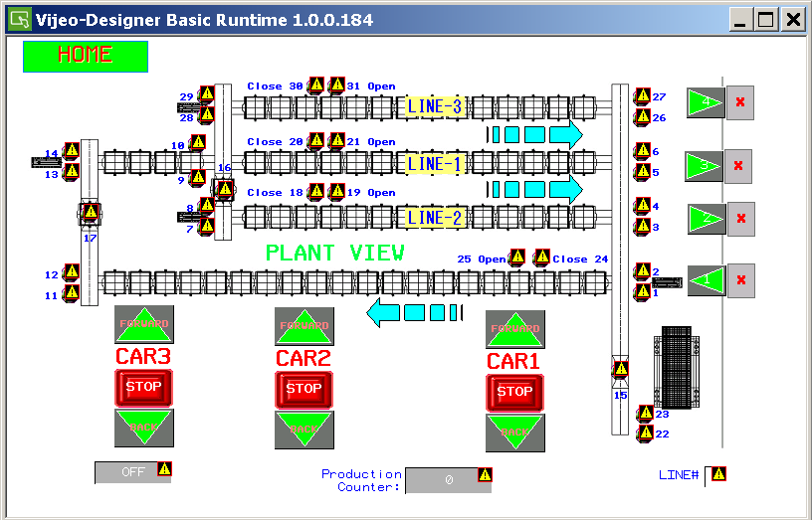The height and width of the screenshot is (520, 812).
Task: Click warning icon for Close 18
Action: (315, 192)
